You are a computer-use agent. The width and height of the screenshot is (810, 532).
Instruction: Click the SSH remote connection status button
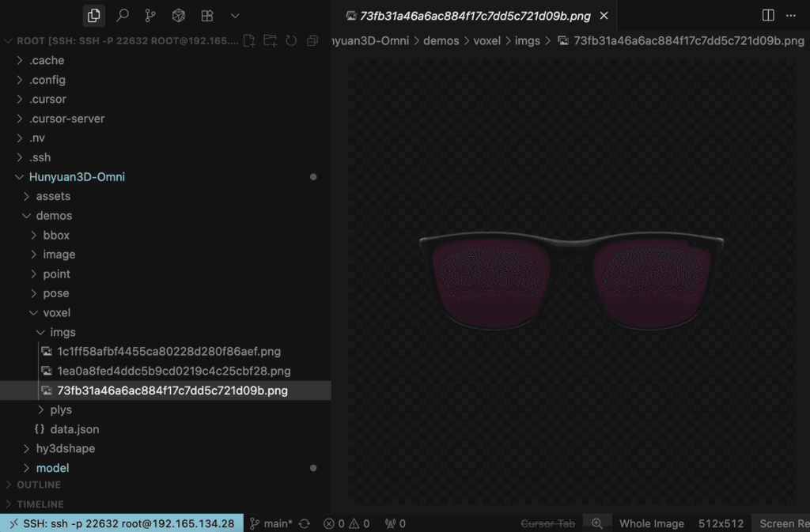121,523
